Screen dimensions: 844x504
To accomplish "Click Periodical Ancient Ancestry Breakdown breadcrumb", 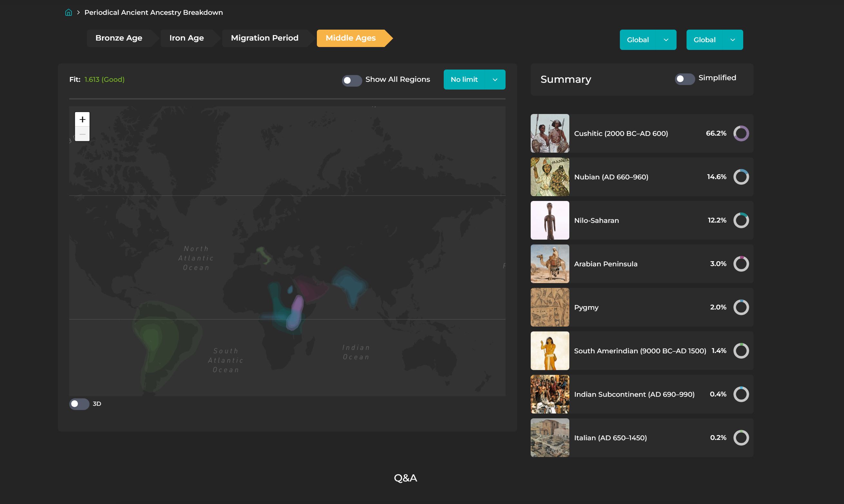I will coord(154,13).
